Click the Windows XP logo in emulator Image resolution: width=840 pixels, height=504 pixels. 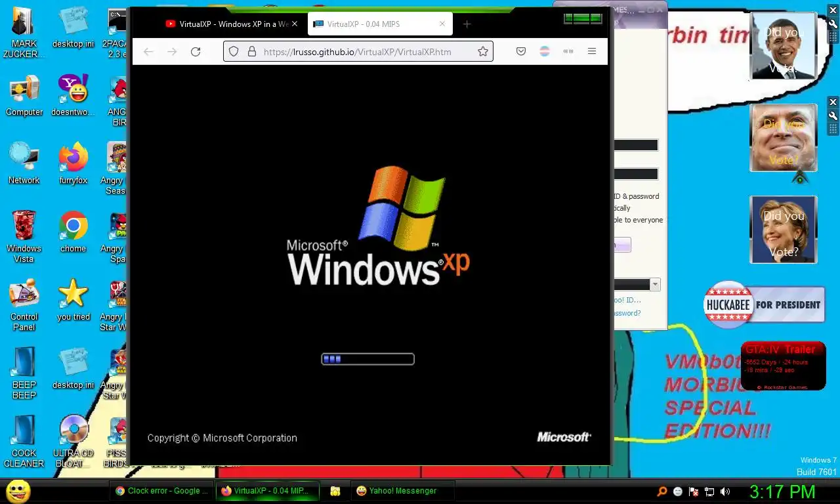point(379,225)
